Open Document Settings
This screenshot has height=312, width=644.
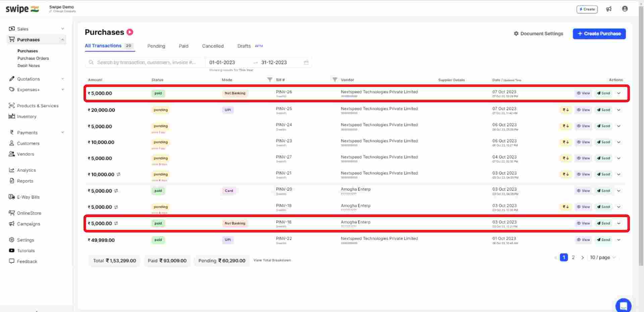[x=538, y=34]
